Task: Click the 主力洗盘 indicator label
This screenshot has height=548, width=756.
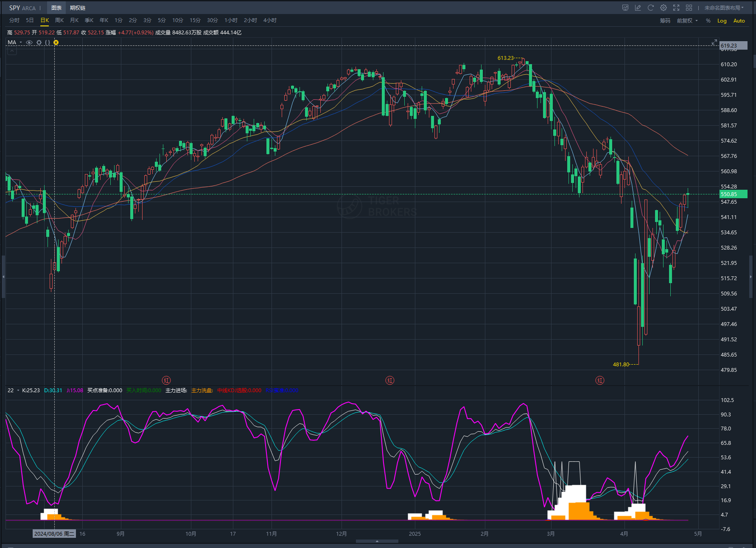Action: point(202,391)
